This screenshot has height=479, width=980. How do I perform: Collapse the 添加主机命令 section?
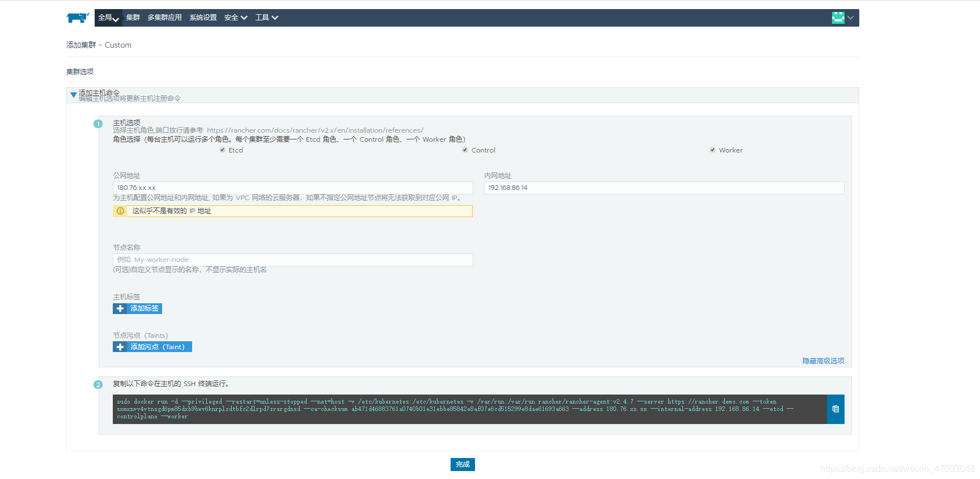[73, 95]
